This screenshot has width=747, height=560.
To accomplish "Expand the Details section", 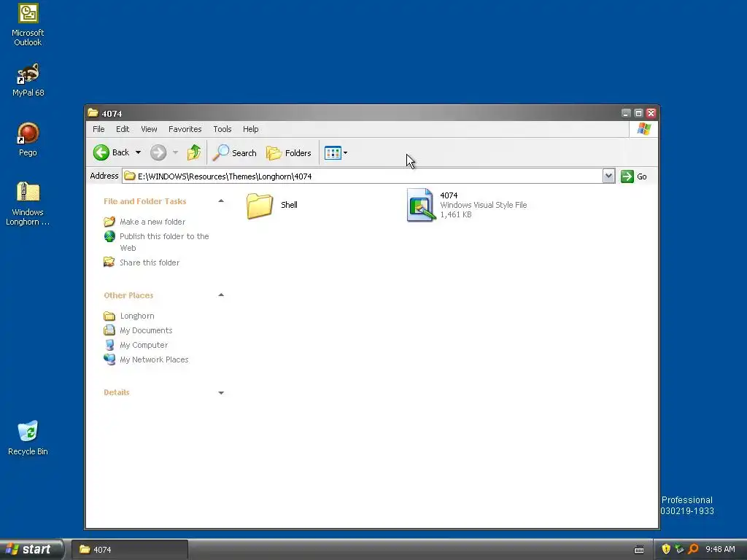I will tap(221, 393).
